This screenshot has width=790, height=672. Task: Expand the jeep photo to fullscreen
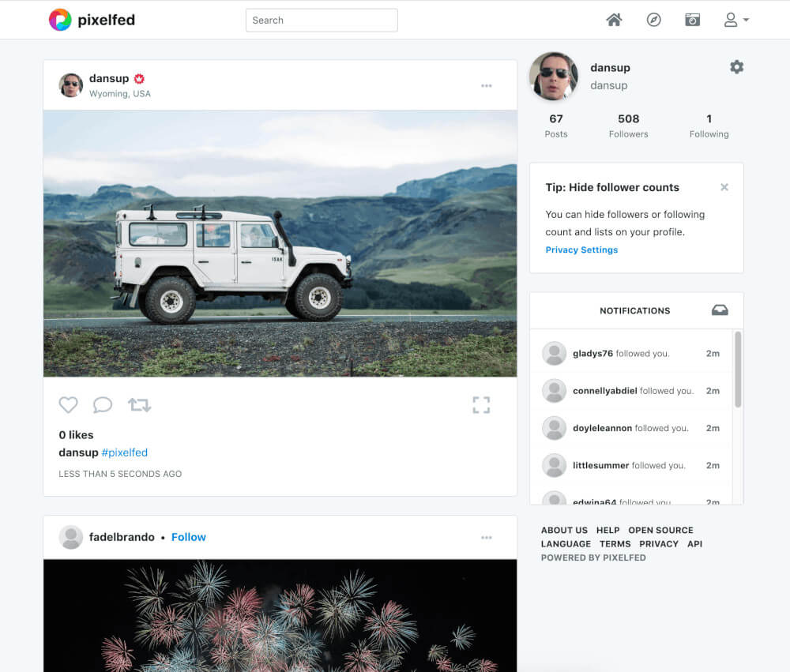[x=481, y=405]
